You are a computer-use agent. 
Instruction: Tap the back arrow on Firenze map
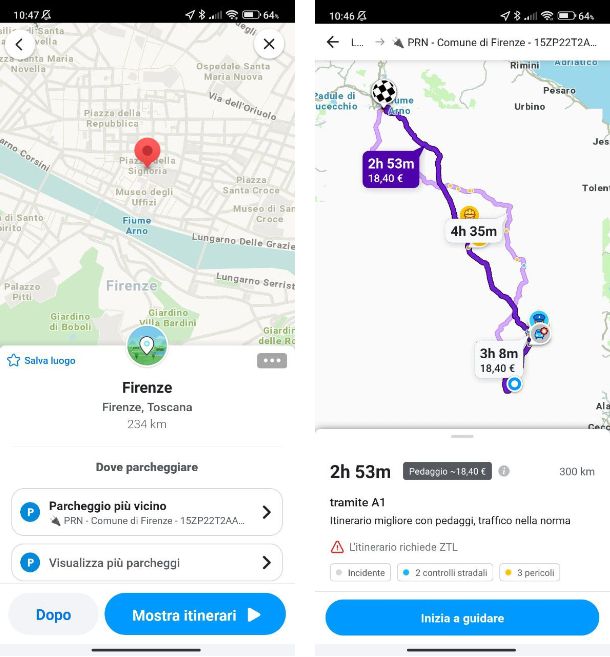(19, 44)
